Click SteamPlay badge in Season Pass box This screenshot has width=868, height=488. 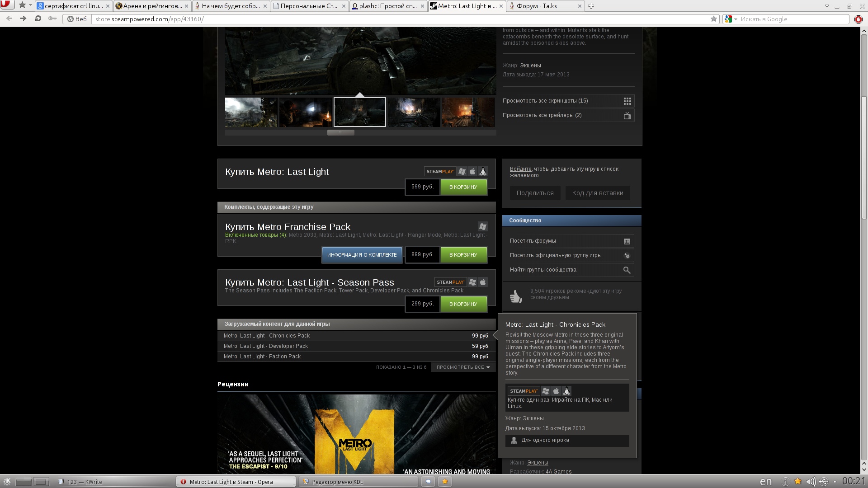click(450, 282)
